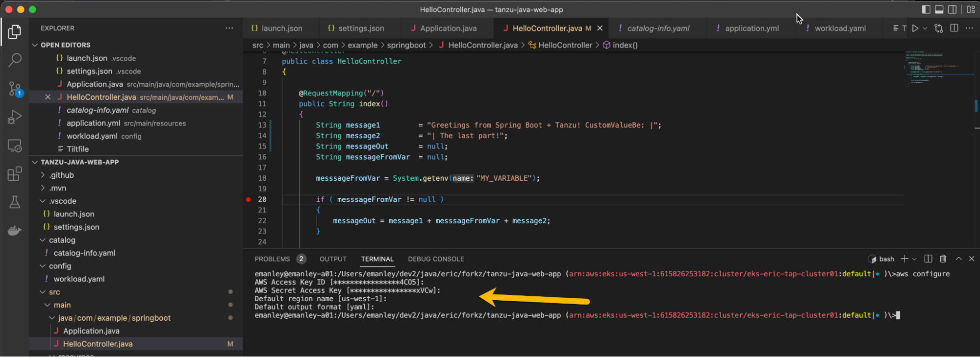Open the Remote Explorer view

point(15,145)
